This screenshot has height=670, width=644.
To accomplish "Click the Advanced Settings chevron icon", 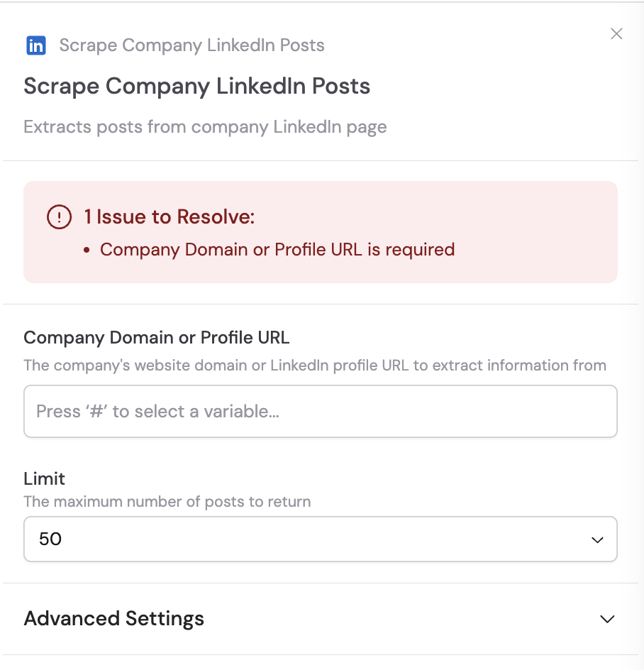I will 606,619.
